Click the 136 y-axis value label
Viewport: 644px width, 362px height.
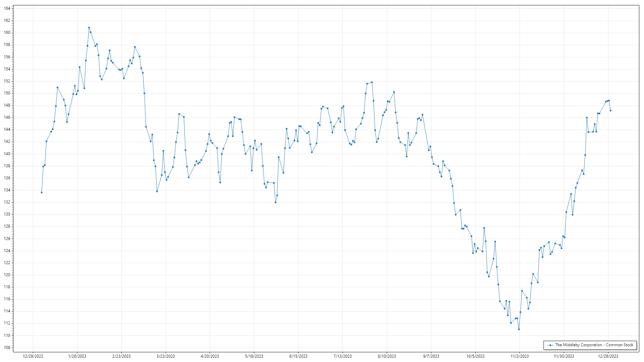tap(7, 178)
